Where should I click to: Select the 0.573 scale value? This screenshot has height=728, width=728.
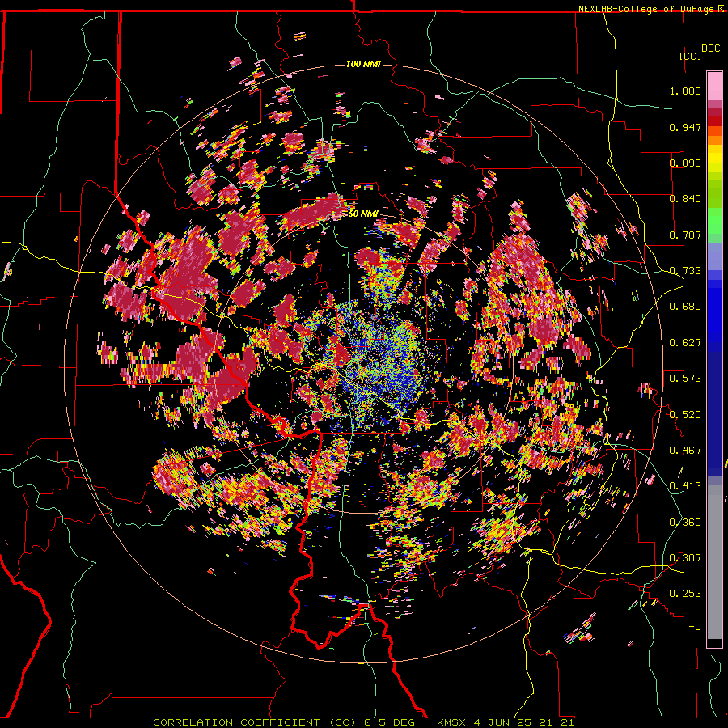(x=685, y=379)
